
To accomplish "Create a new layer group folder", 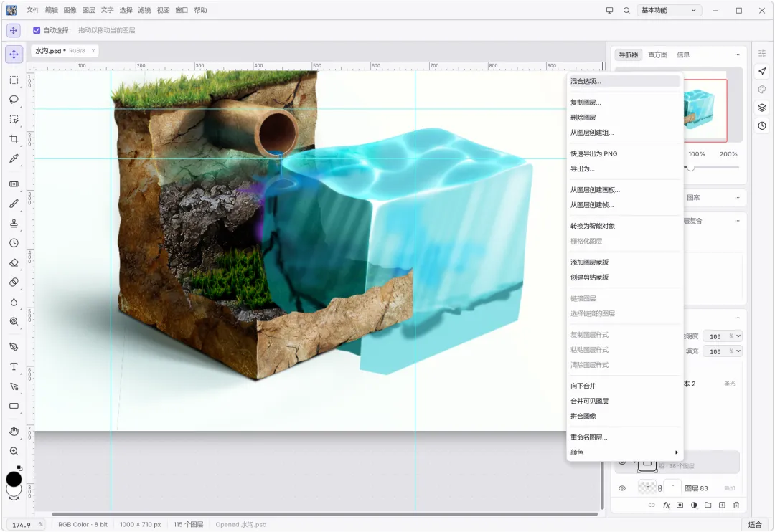I will point(708,505).
